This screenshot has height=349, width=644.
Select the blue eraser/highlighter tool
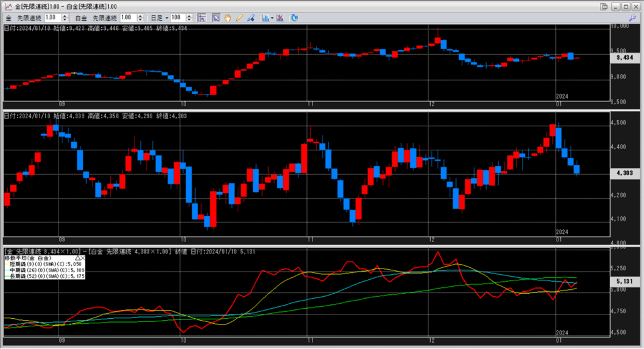(x=250, y=18)
